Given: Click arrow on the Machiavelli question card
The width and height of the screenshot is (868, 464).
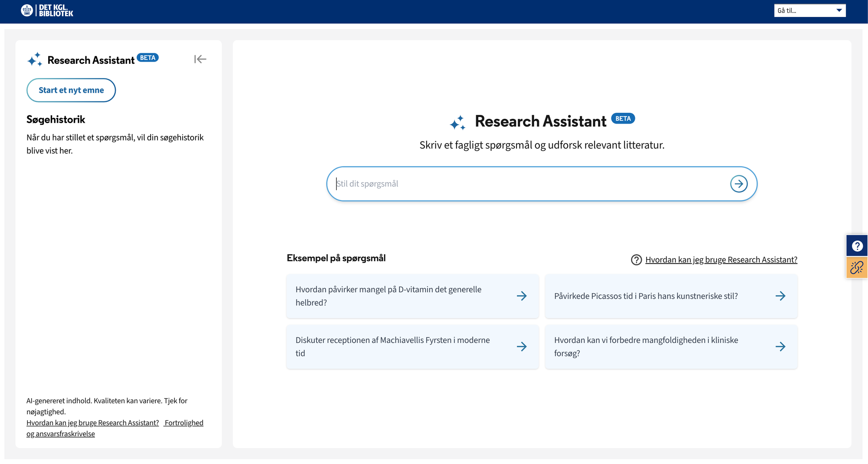Looking at the screenshot, I should pos(522,346).
